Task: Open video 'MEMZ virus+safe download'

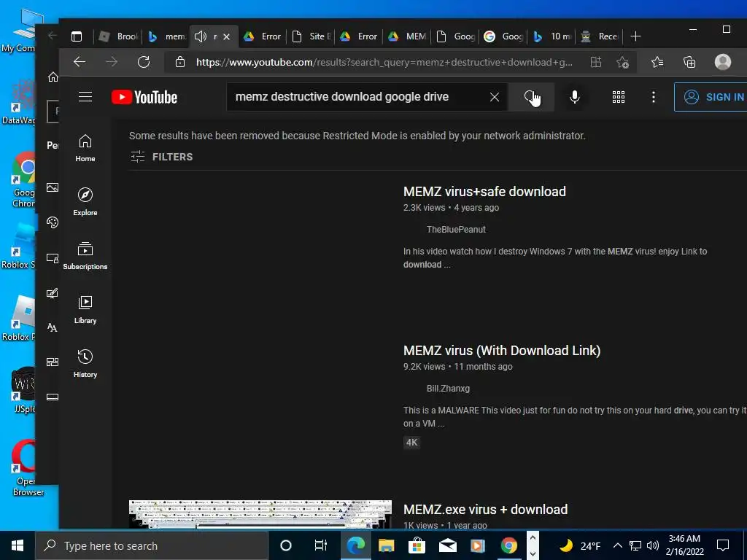Action: [484, 192]
